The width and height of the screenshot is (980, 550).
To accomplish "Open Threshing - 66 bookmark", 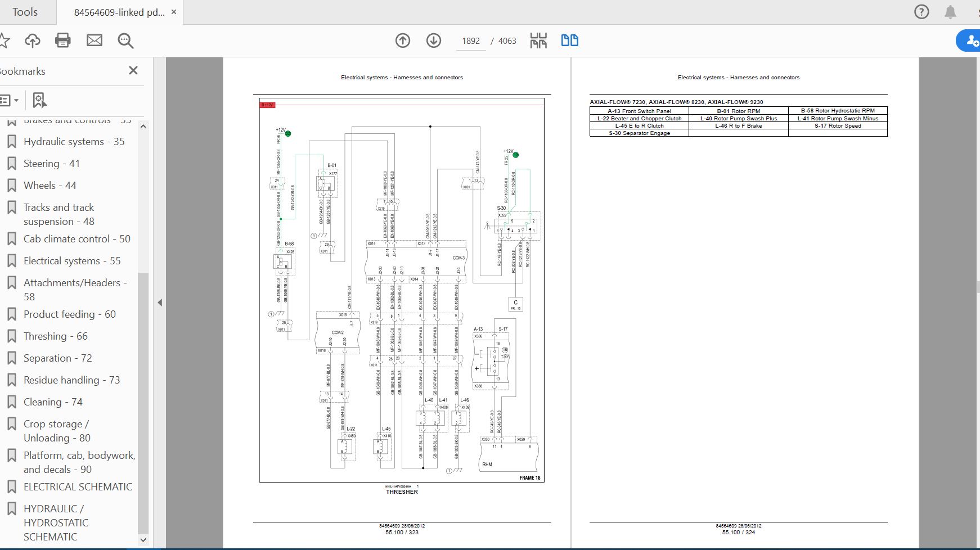I will click(x=55, y=336).
